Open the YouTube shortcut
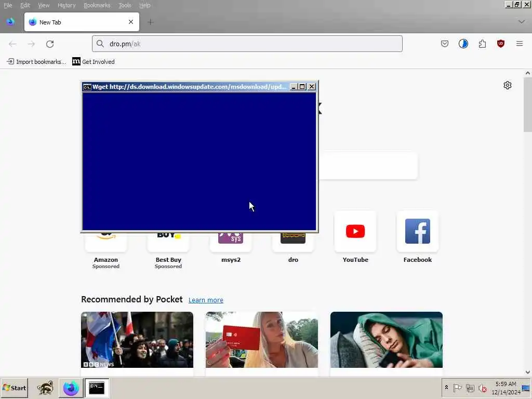This screenshot has width=532, height=399. click(x=355, y=237)
